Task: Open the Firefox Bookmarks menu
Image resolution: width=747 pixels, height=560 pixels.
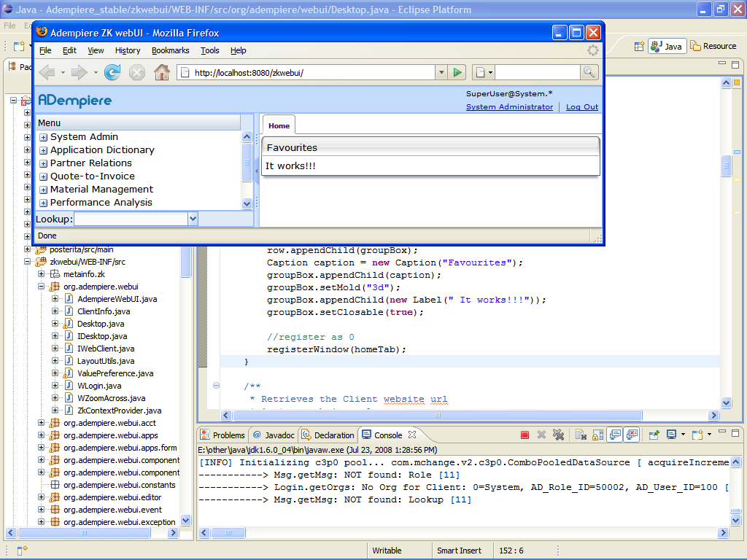Action: point(171,50)
